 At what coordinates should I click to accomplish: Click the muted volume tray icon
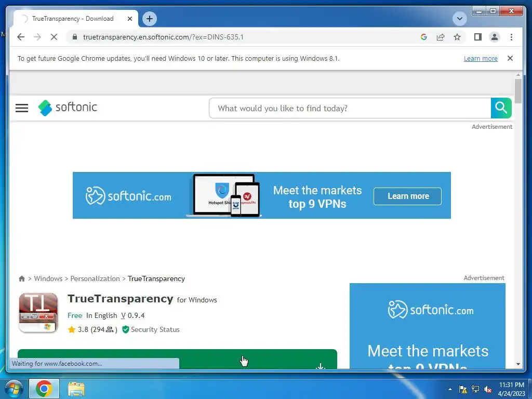point(488,389)
